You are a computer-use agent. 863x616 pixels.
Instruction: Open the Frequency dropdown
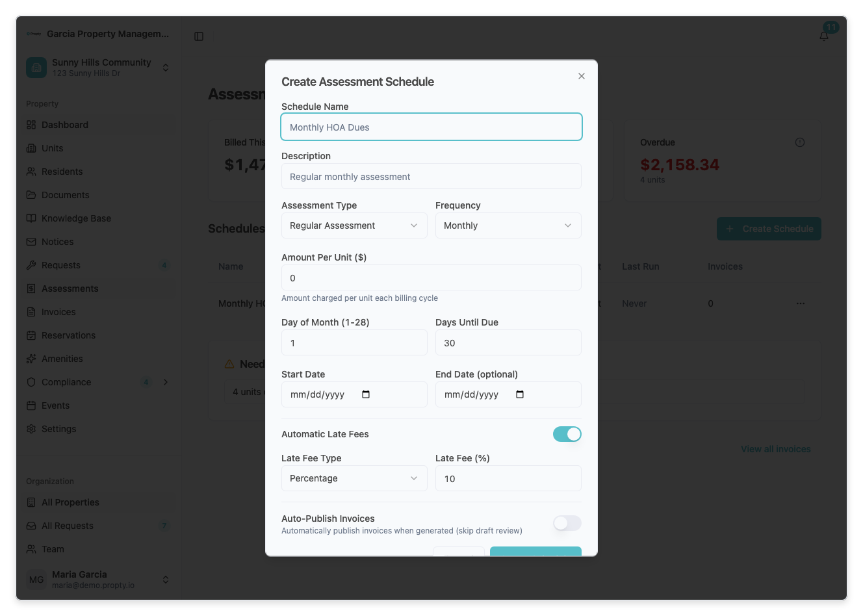point(508,225)
